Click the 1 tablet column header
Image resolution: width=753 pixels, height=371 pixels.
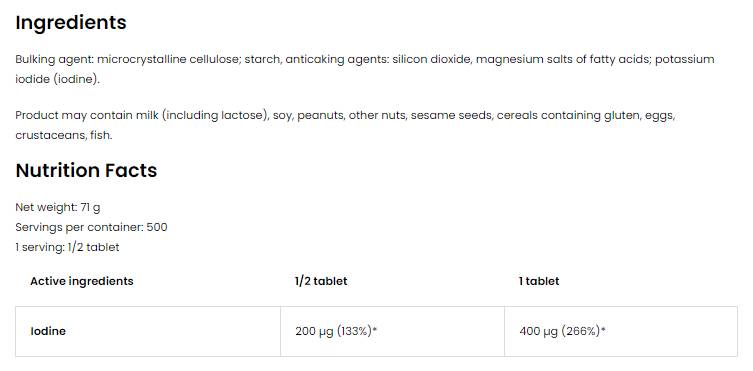(539, 281)
